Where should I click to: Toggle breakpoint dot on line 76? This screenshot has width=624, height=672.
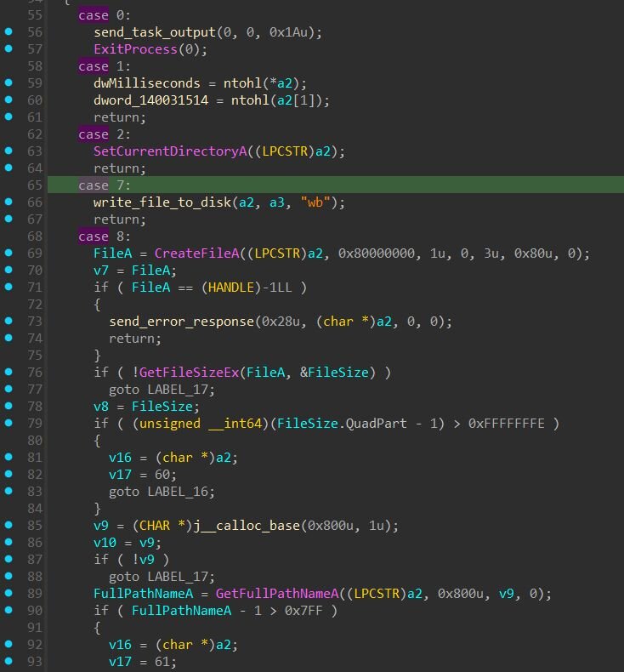(9, 372)
